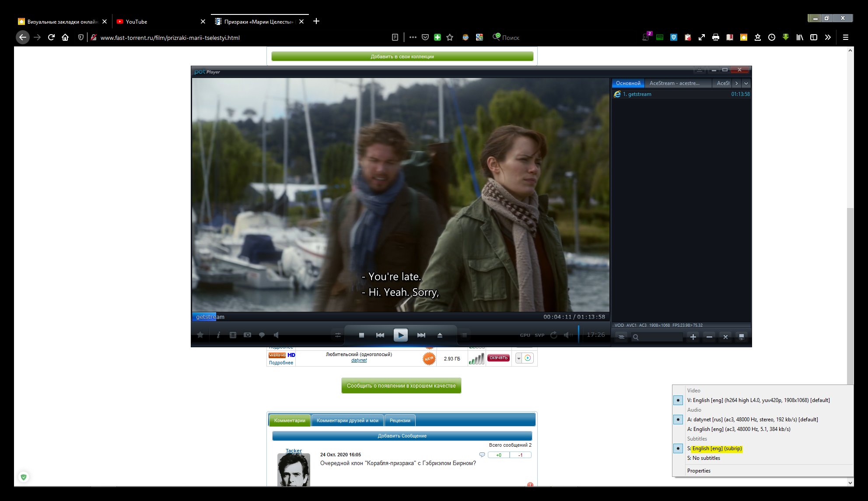The height and width of the screenshot is (501, 868).
Task: Click the red 'скачать' download button
Action: click(x=498, y=358)
